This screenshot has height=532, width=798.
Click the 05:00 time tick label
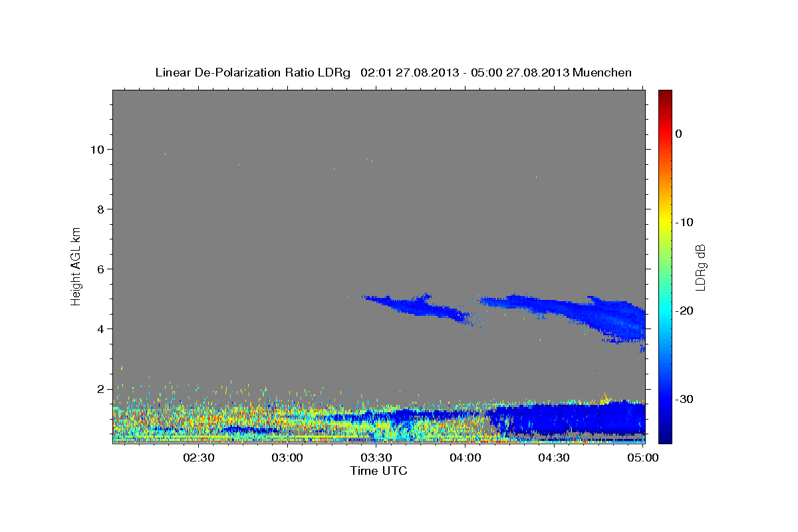642,458
